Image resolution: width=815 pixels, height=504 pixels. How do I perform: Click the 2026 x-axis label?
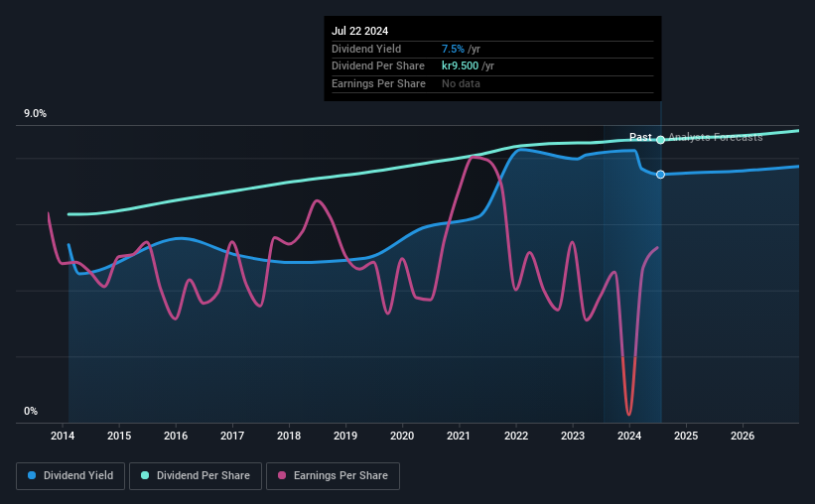(743, 436)
